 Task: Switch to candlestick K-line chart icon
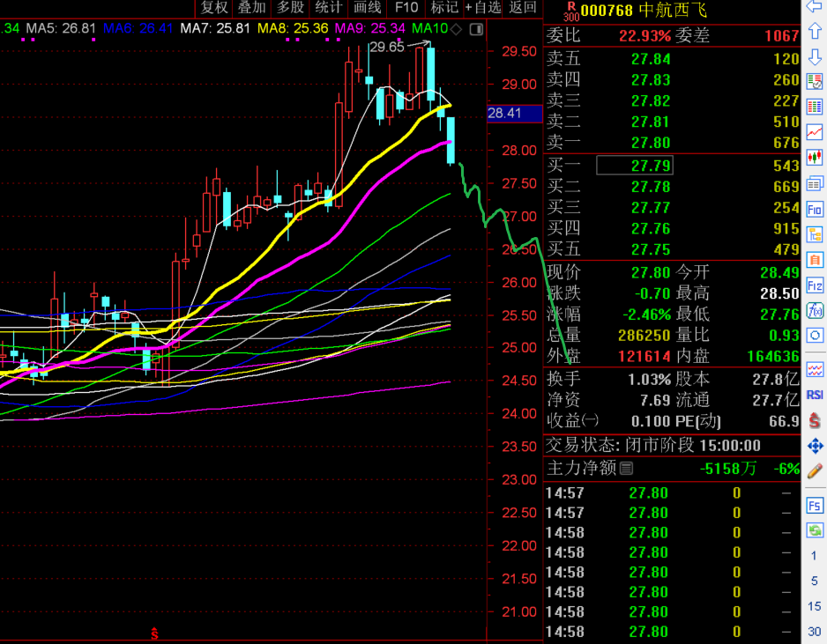(815, 157)
